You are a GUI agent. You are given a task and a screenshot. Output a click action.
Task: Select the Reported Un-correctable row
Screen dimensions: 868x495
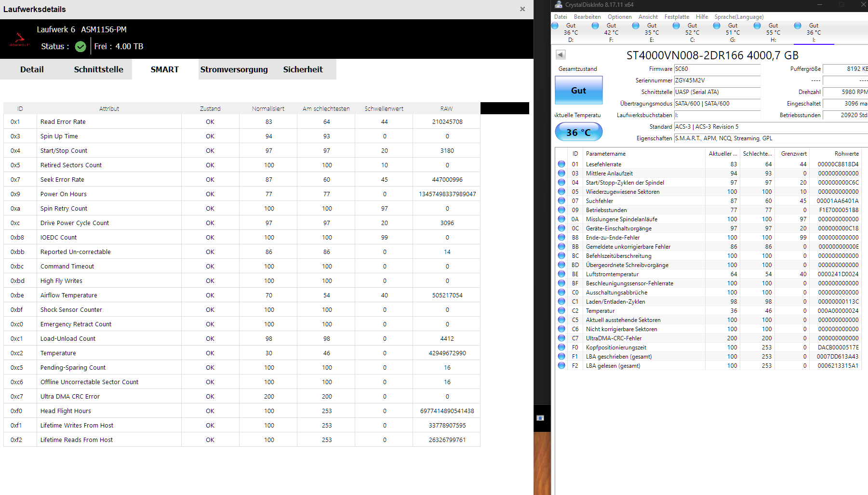tap(242, 252)
